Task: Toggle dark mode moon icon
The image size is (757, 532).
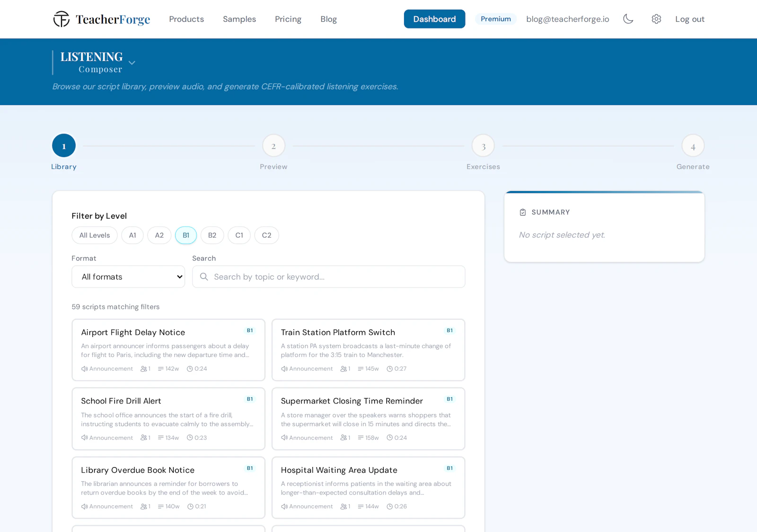Action: click(628, 19)
